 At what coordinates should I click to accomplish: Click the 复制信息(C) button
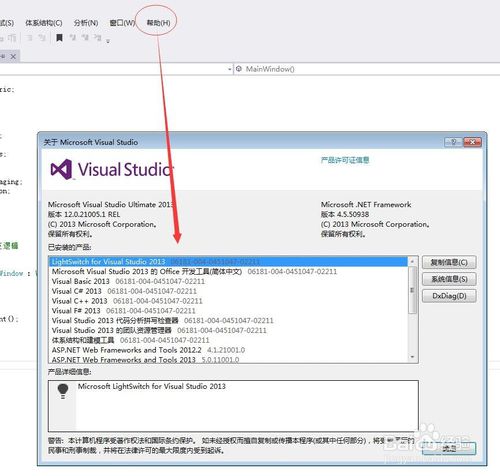(449, 262)
